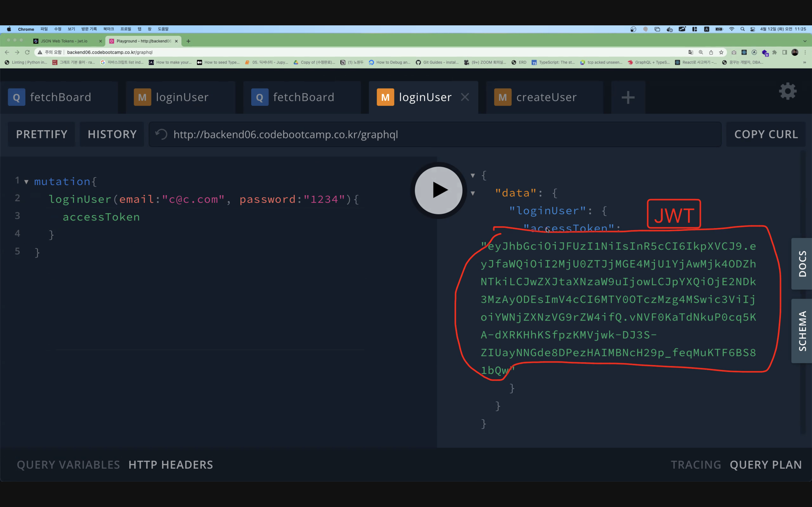The height and width of the screenshot is (507, 812).
Task: Bookmark this page with the star icon
Action: click(721, 52)
